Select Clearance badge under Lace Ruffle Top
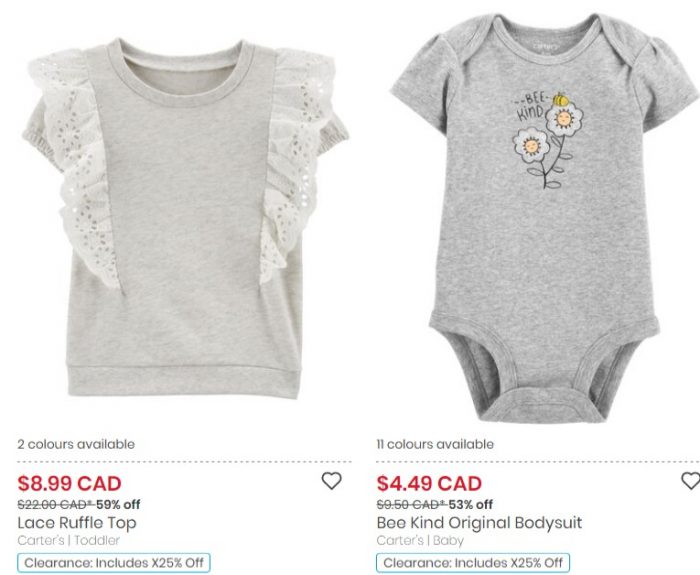The height and width of the screenshot is (575, 700). click(114, 562)
